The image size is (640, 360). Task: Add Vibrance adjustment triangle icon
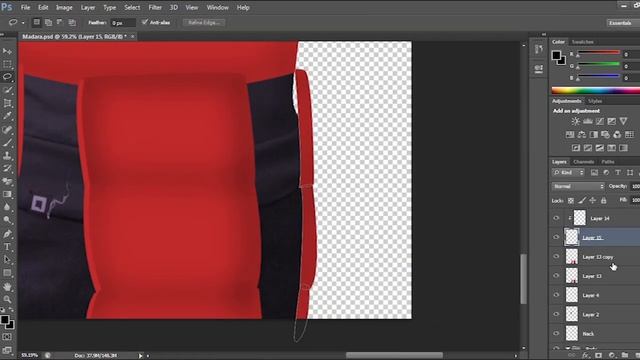point(623,121)
